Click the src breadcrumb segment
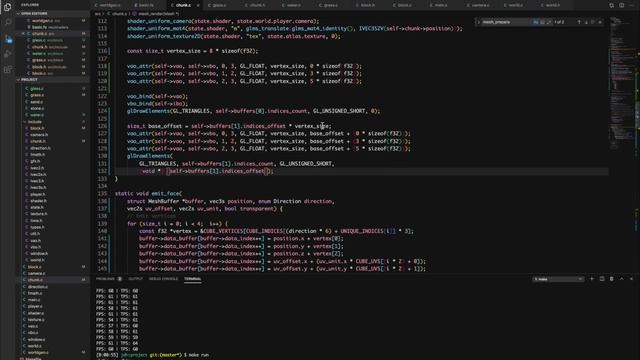640x360 pixels. pos(98,14)
